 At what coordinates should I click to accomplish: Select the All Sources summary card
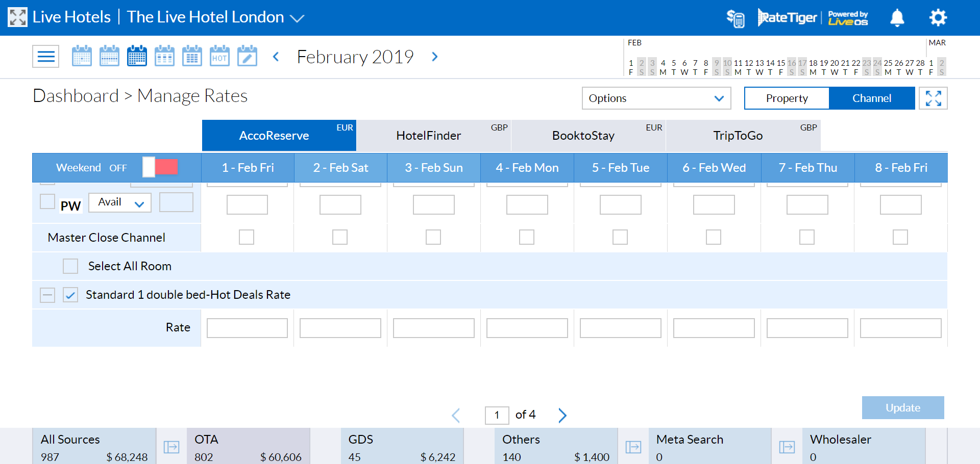[94, 446]
